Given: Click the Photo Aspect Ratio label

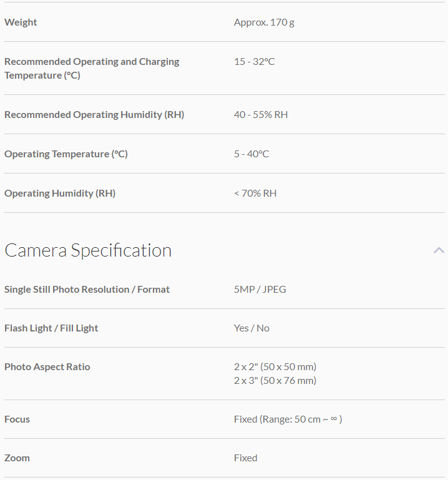Looking at the screenshot, I should [47, 367].
